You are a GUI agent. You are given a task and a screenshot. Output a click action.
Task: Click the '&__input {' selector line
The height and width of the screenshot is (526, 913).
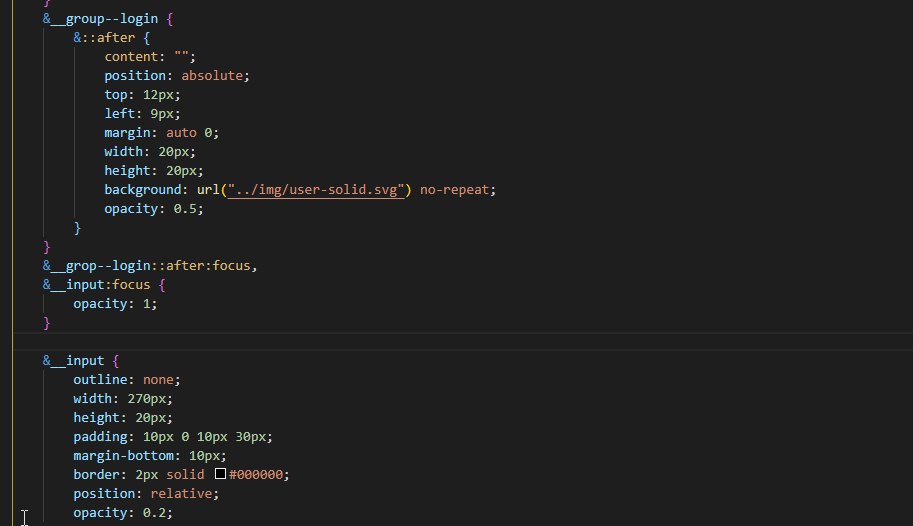tap(81, 361)
